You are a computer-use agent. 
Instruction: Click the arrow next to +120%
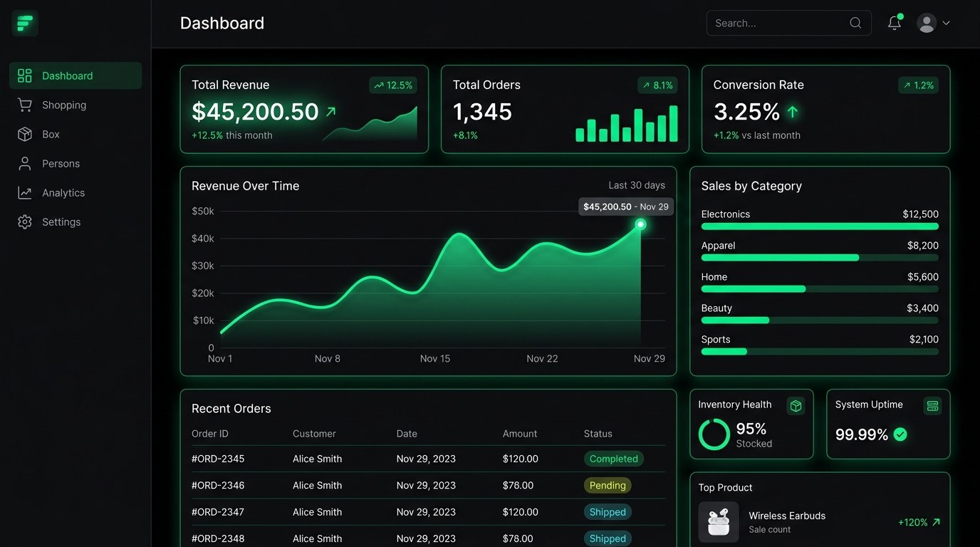click(936, 522)
